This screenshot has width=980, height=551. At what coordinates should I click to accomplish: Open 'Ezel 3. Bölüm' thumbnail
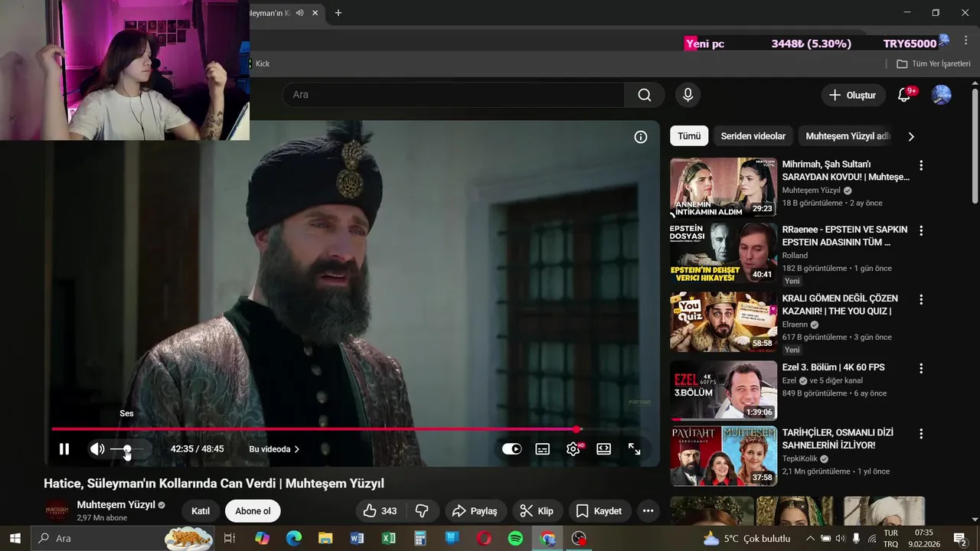coord(724,390)
